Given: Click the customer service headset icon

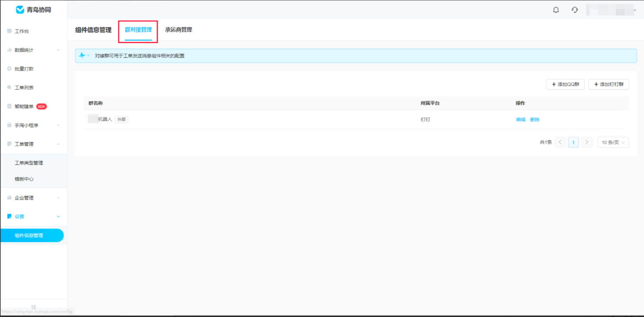Looking at the screenshot, I should point(574,10).
